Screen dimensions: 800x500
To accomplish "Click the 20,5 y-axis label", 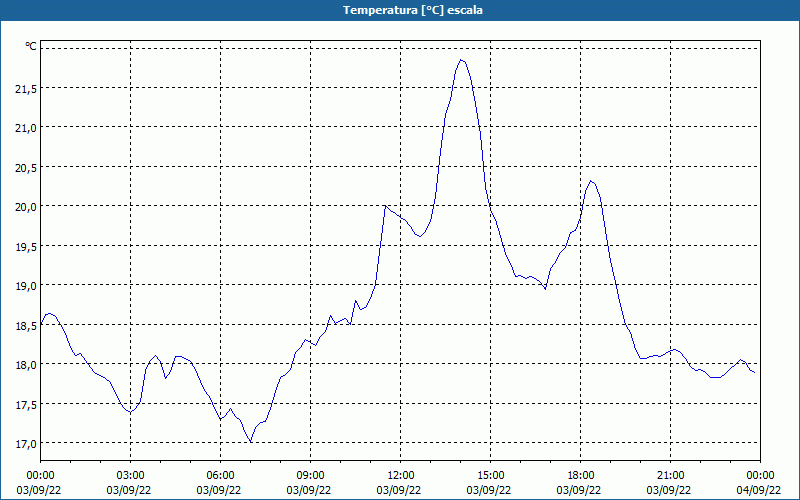I will 26,168.
